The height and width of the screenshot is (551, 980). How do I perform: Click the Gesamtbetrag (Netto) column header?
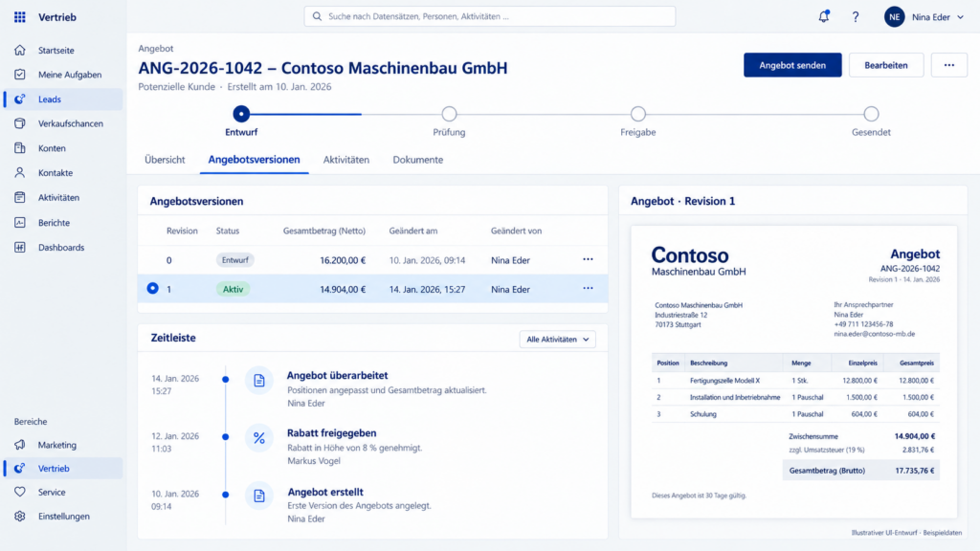point(324,231)
